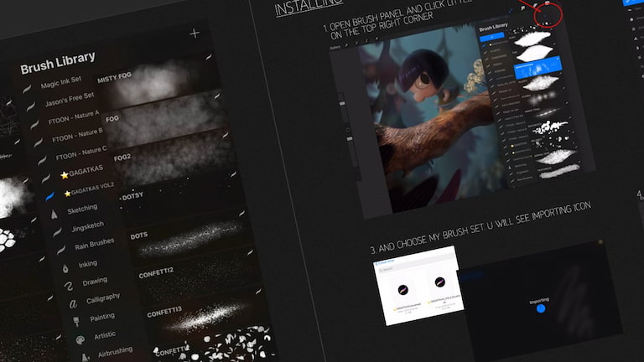Image resolution: width=644 pixels, height=362 pixels.
Task: Open the Painting set via its paintbrush icon
Action: coord(76,321)
